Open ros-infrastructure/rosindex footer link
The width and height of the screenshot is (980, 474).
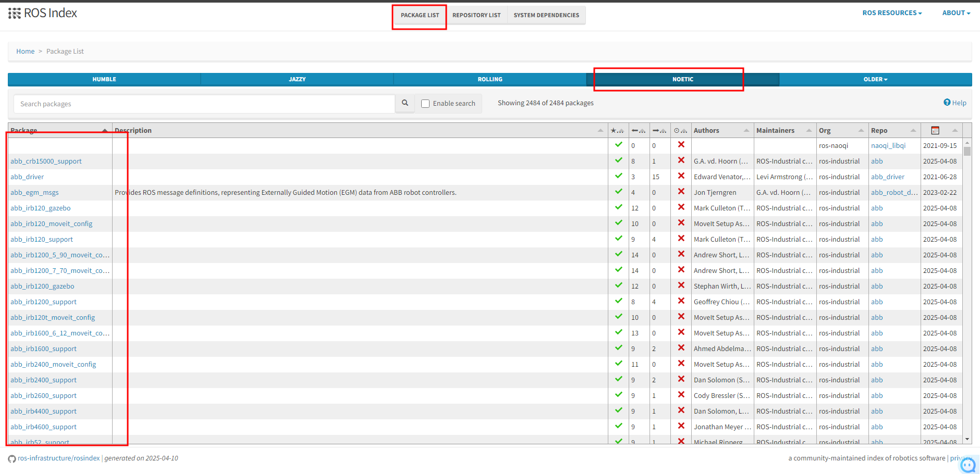pyautogui.click(x=58, y=458)
